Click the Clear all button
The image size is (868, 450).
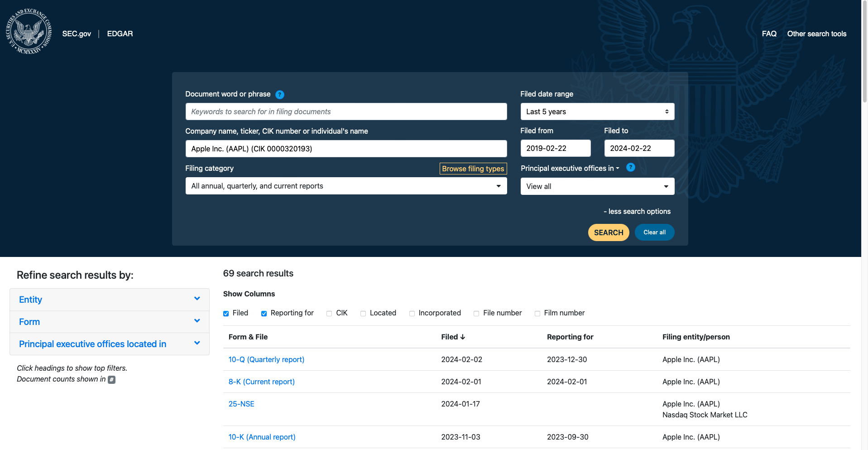click(x=654, y=232)
